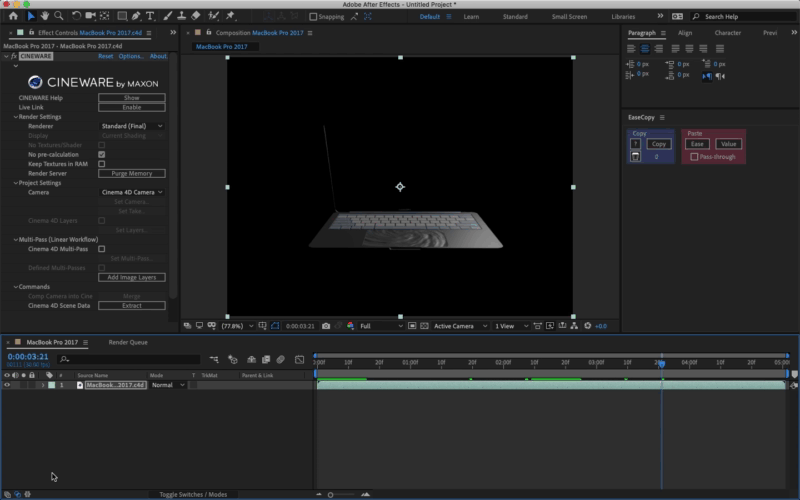Image resolution: width=800 pixels, height=500 pixels.
Task: Select the Eraser tool
Action: (x=196, y=16)
